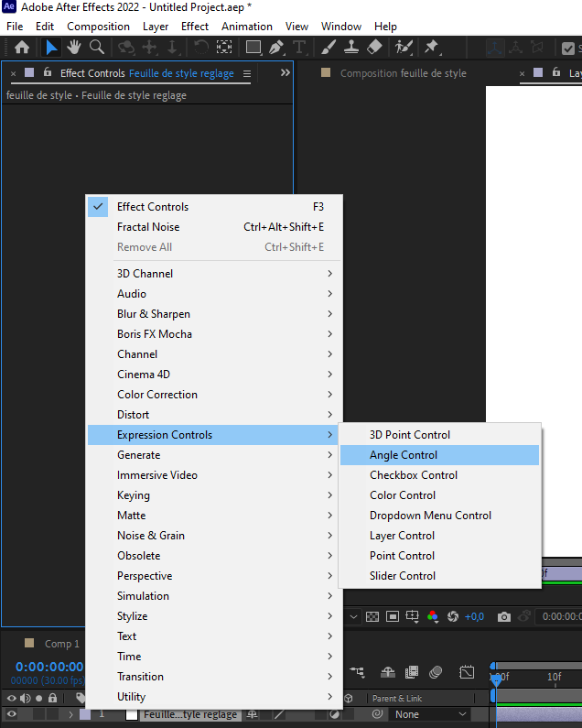The height and width of the screenshot is (728, 582).
Task: Switch to the Composition feuille de style tab
Action: [403, 73]
